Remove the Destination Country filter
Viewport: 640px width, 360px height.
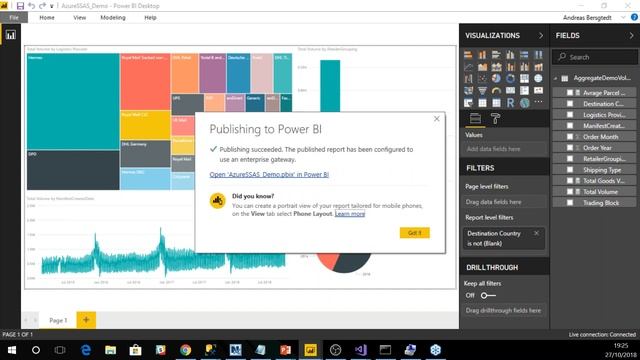[536, 233]
